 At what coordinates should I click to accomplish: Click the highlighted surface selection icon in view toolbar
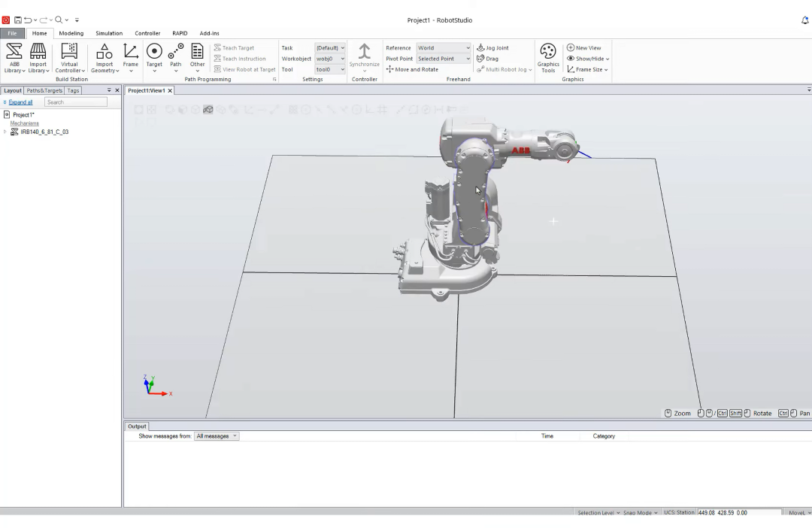[208, 109]
